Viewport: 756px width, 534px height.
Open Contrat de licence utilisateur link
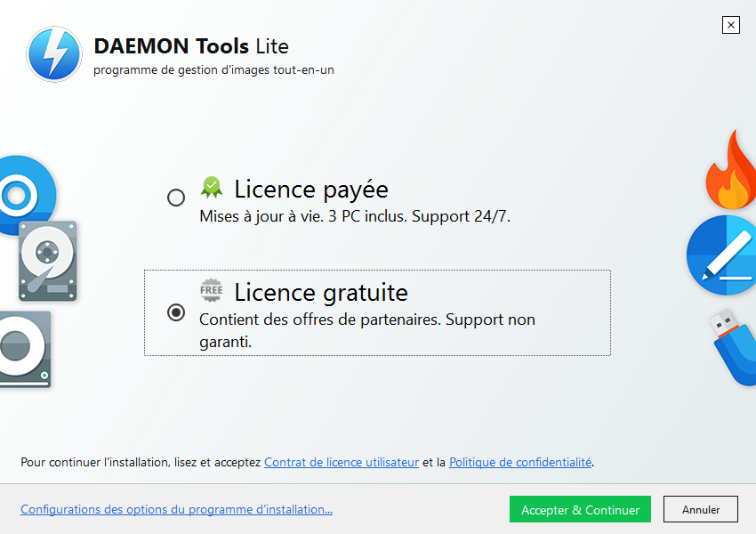342,462
